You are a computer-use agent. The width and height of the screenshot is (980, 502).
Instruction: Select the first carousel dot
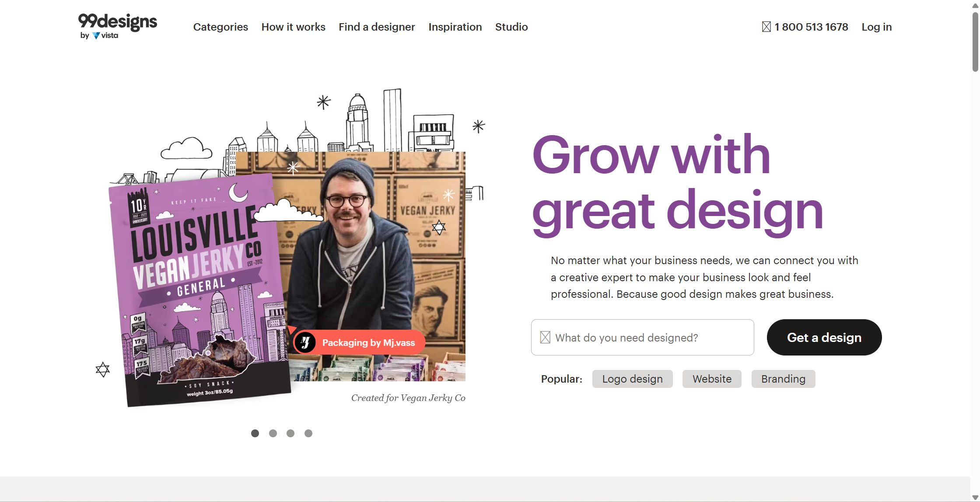(255, 433)
